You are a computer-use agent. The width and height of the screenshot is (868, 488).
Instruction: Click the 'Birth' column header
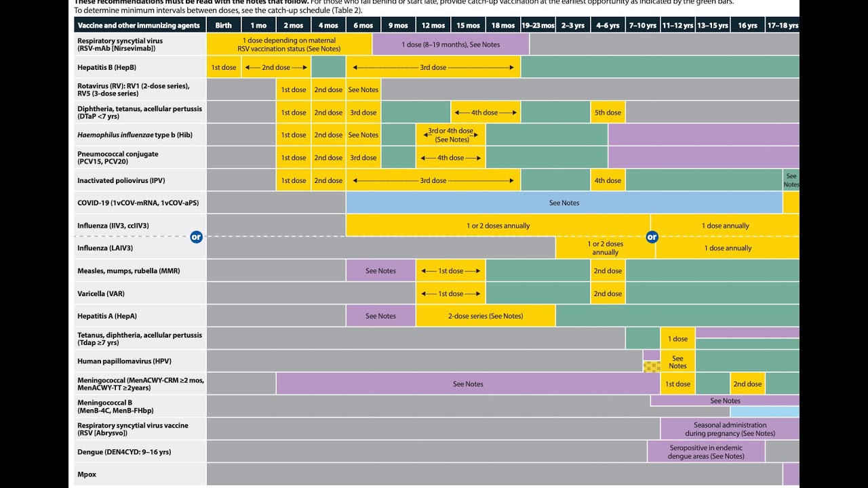(x=224, y=25)
